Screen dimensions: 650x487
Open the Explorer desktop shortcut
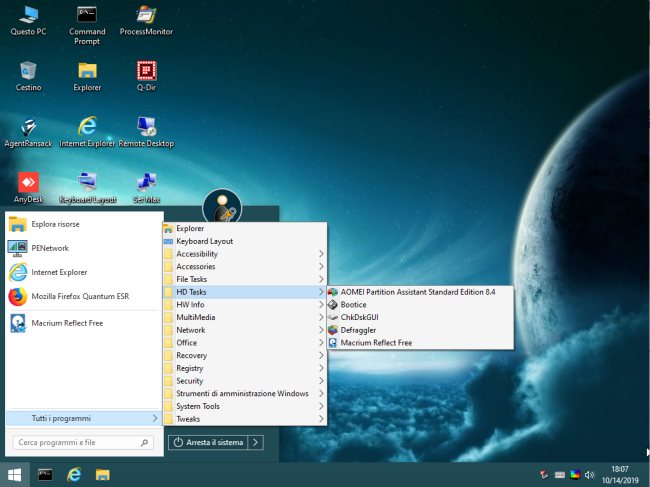tap(87, 76)
